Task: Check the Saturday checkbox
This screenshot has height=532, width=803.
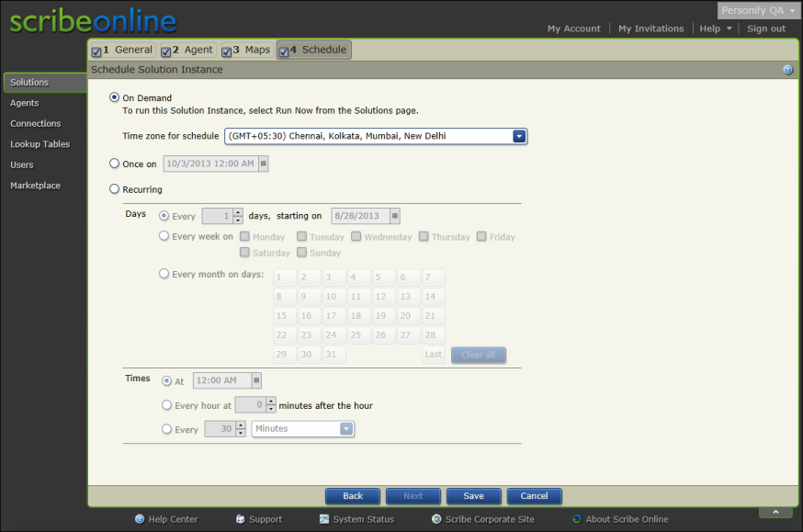Action: 244,252
